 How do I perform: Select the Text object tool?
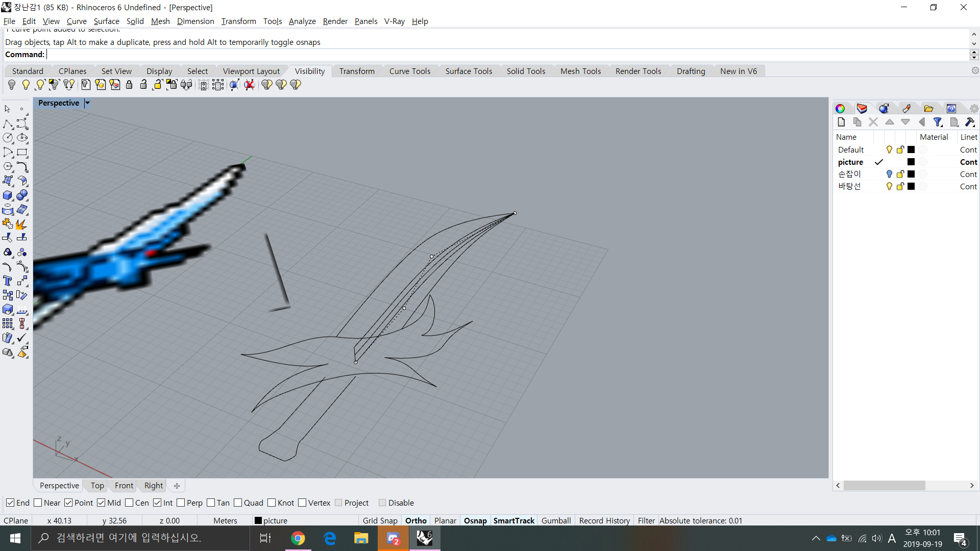8,281
